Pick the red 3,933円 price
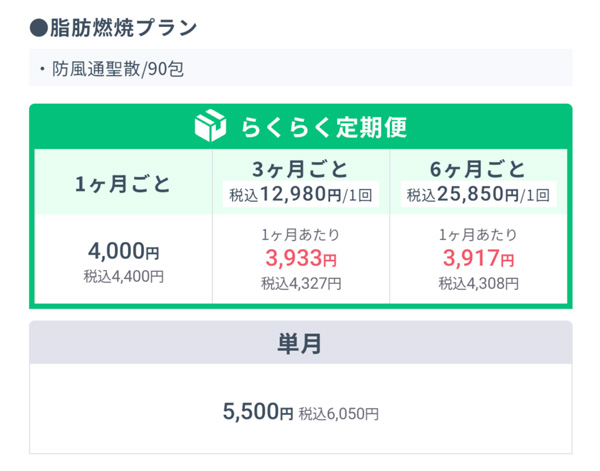600x471 pixels. 300,260
